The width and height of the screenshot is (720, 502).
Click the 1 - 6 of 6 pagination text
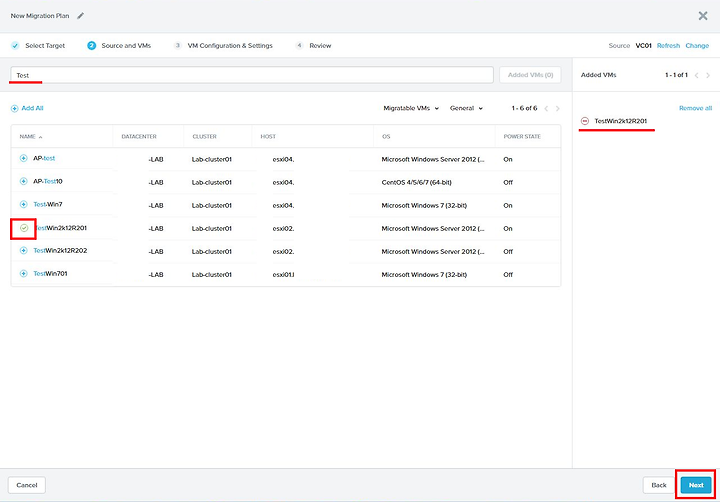[x=524, y=108]
